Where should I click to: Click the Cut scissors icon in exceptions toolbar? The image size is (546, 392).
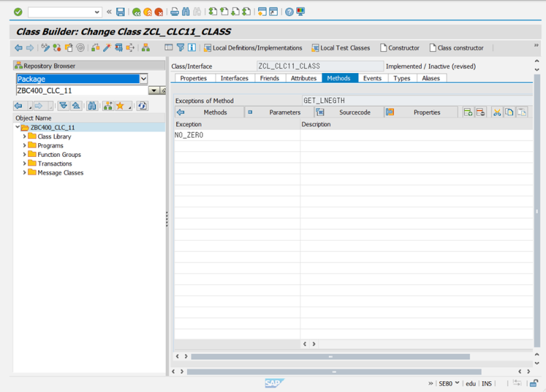coord(497,112)
